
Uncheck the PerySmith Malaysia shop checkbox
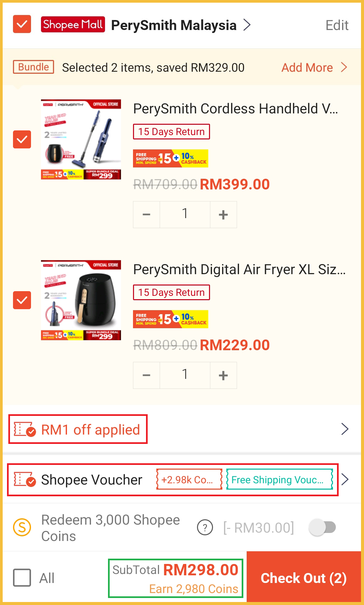(x=22, y=24)
